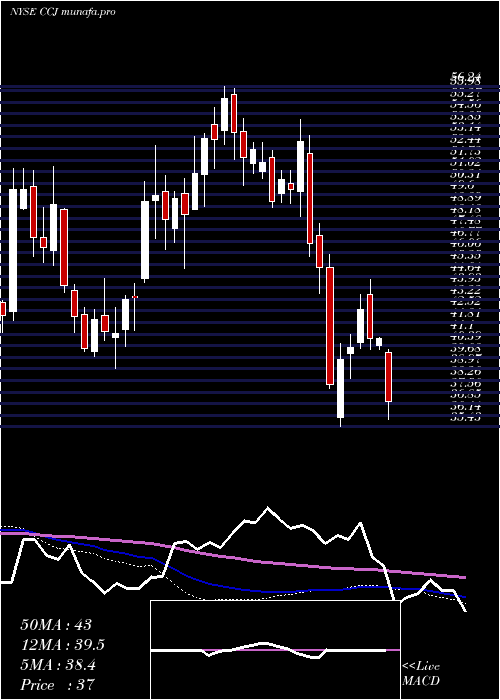The height and width of the screenshot is (700, 500).
Task: Click the NYSE CCJ munafa.pro chart title
Action: 62,12
